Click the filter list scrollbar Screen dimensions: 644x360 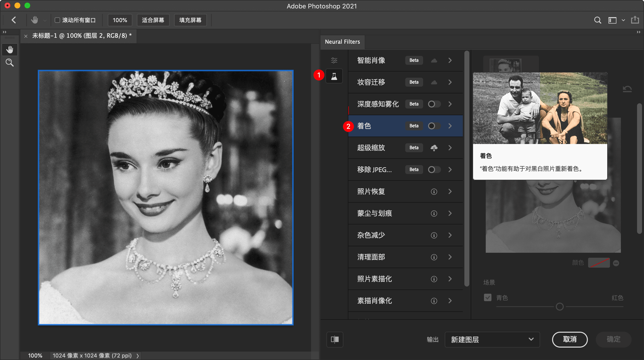[467, 168]
